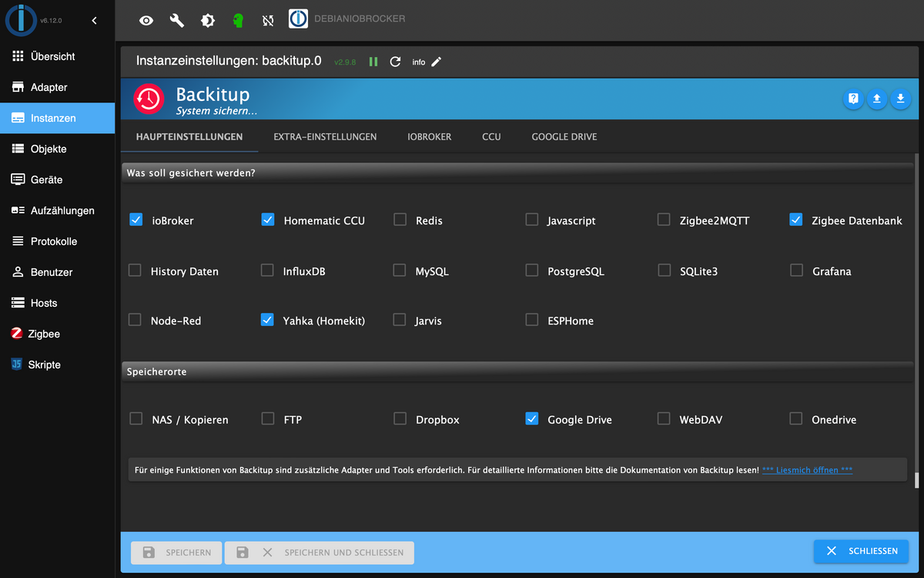Enable the InfluxDB checkbox
Image resolution: width=924 pixels, height=578 pixels.
267,271
